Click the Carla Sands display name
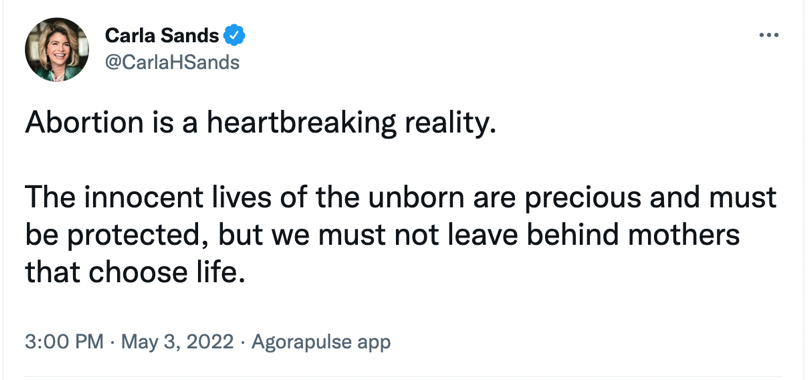Image resolution: width=812 pixels, height=380 pixels. point(162,35)
